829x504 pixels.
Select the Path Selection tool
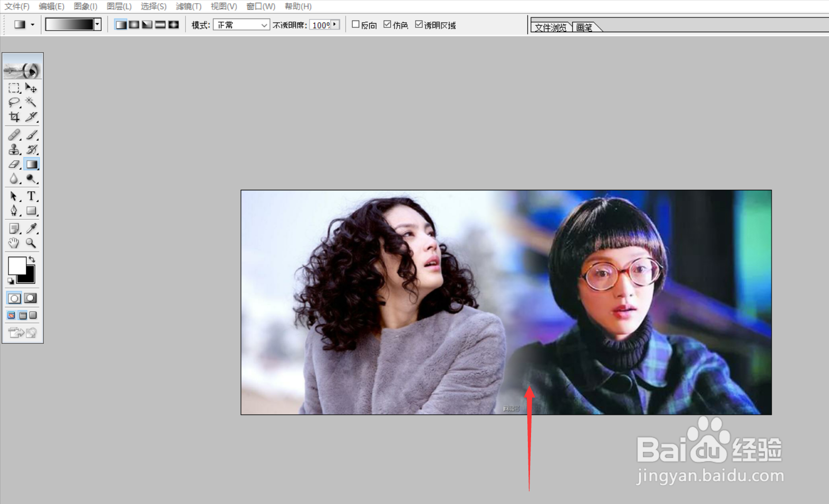(14, 196)
